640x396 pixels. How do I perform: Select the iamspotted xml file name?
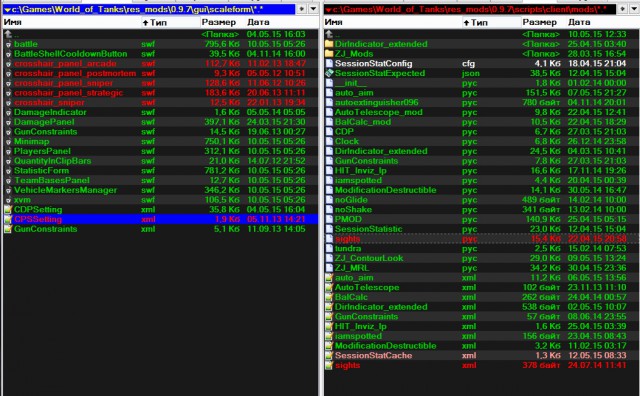358,336
